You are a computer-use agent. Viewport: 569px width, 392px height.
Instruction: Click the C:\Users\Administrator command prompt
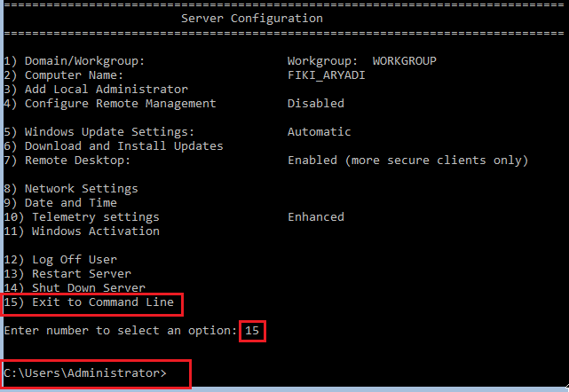pyautogui.click(x=84, y=373)
